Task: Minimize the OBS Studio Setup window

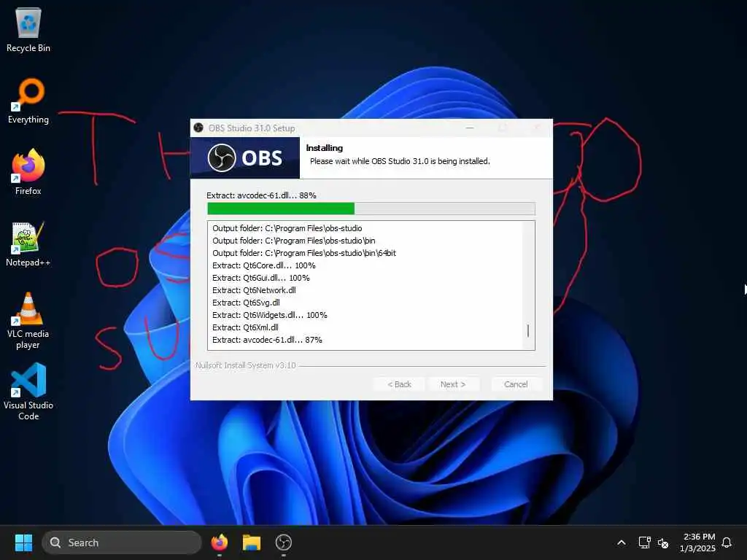Action: 470,128
